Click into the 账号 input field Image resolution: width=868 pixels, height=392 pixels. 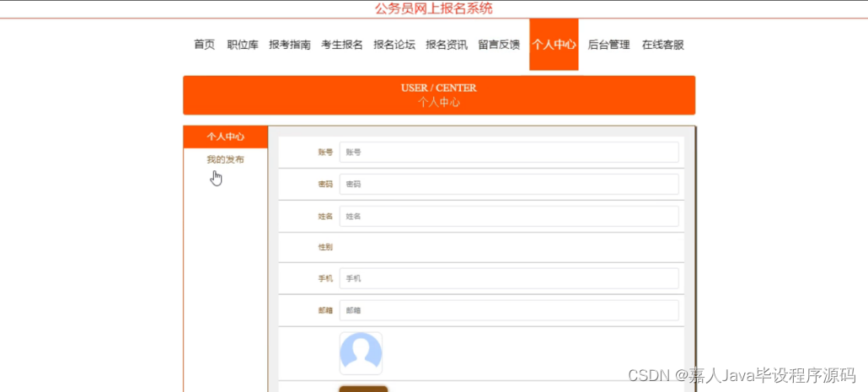coord(509,153)
